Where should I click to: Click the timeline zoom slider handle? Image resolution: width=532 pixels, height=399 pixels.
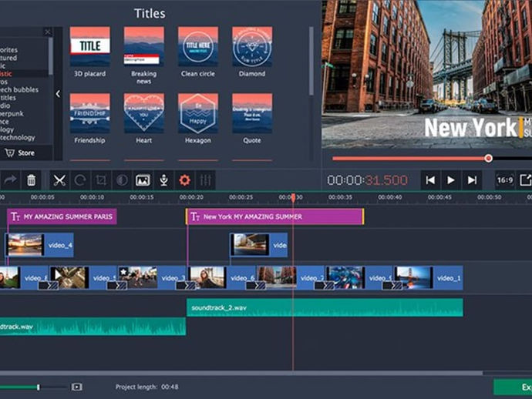39,387
